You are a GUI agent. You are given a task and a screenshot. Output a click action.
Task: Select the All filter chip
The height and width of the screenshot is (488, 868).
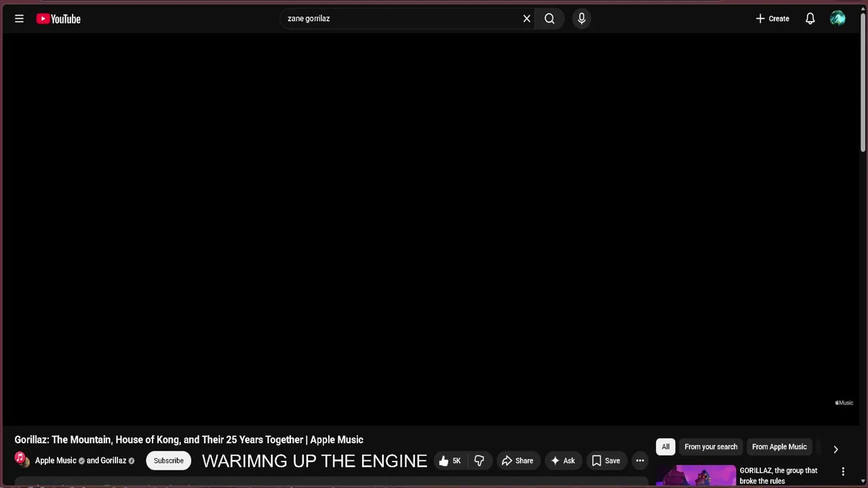click(x=665, y=447)
